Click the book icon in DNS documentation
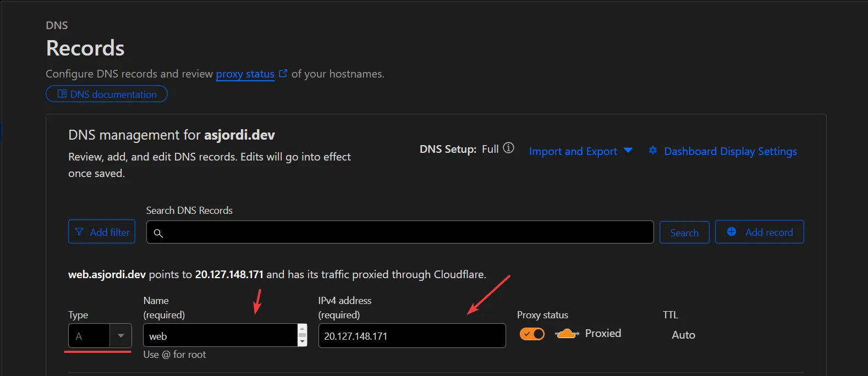Image resolution: width=868 pixels, height=376 pixels. click(x=62, y=94)
